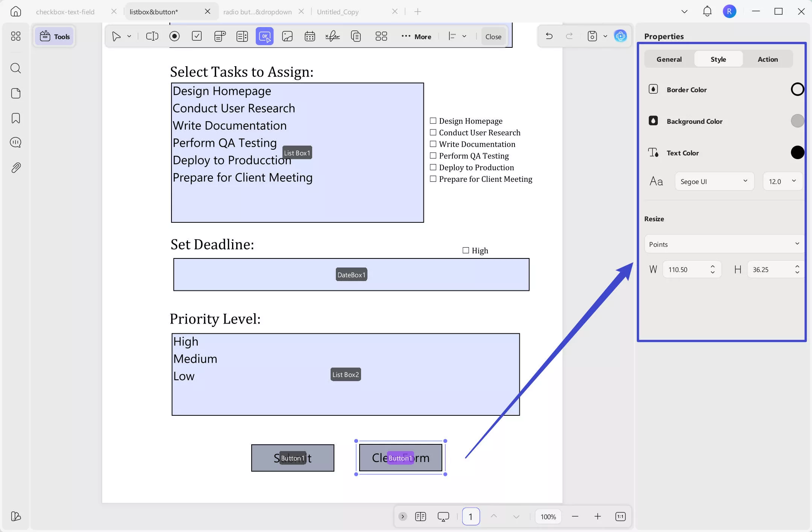812x532 pixels.
Task: Select the Submit button form field
Action: click(x=293, y=458)
